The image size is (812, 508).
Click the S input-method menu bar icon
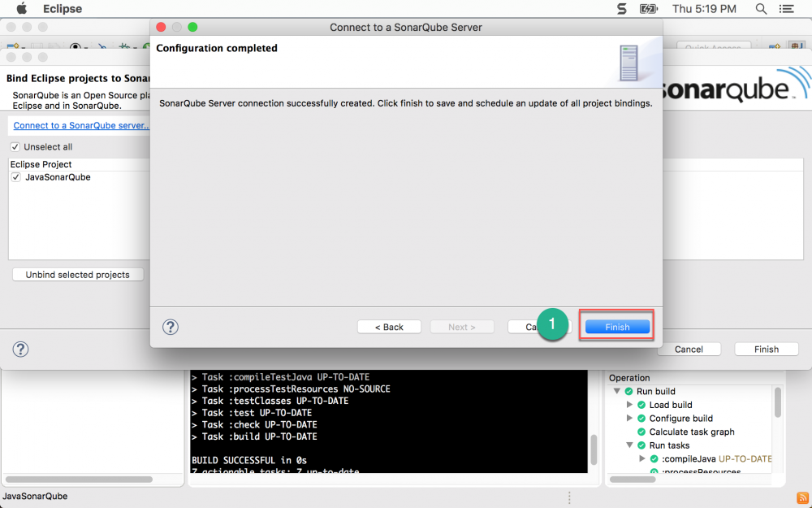(x=621, y=9)
